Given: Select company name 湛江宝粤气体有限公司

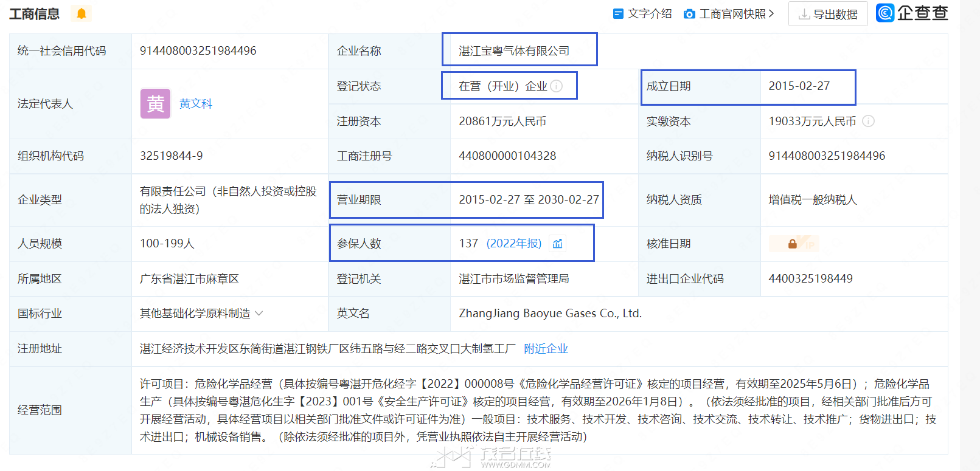Looking at the screenshot, I should tap(514, 51).
